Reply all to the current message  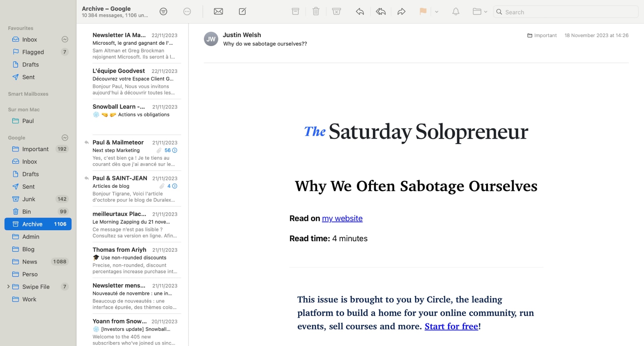pyautogui.click(x=381, y=11)
